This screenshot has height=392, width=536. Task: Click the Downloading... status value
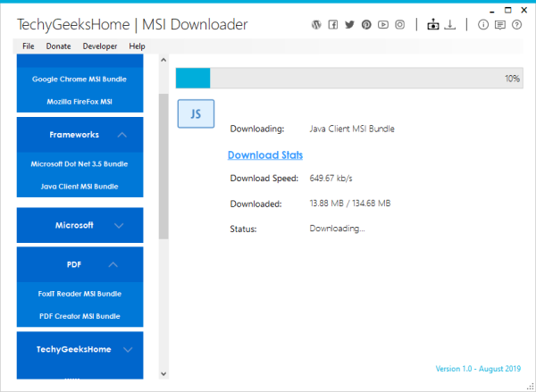337,229
